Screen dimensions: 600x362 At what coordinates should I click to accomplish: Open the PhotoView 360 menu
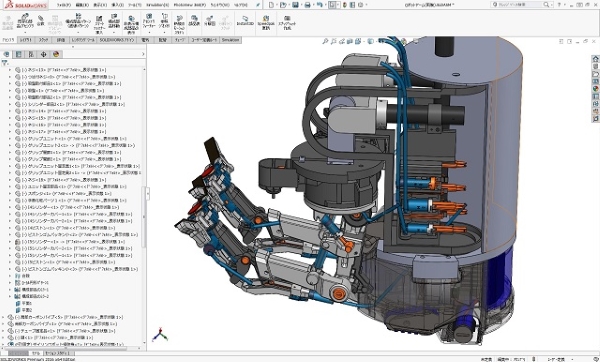pos(189,5)
